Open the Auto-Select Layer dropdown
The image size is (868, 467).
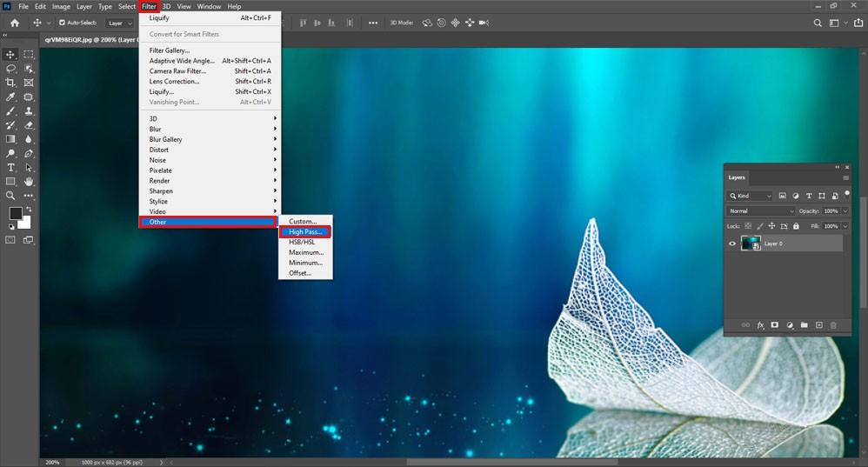[x=121, y=23]
